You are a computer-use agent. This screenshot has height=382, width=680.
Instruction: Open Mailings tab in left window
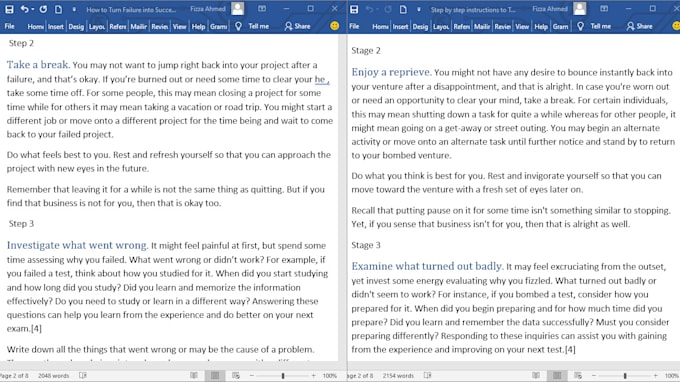[138, 26]
